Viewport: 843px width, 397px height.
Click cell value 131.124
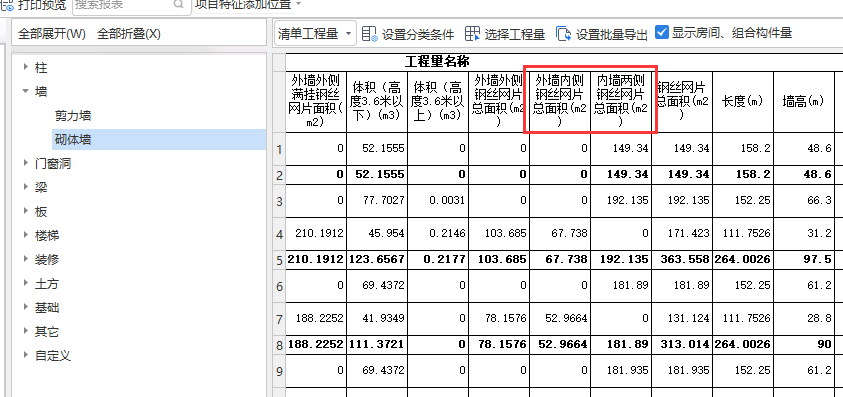688,318
